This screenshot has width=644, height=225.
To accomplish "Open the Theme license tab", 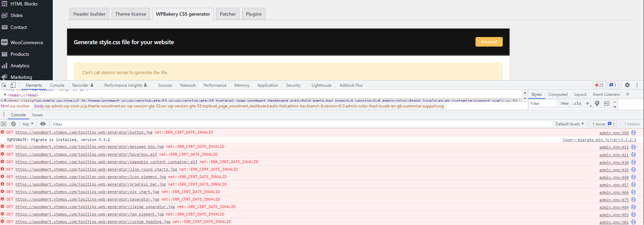I will [131, 14].
